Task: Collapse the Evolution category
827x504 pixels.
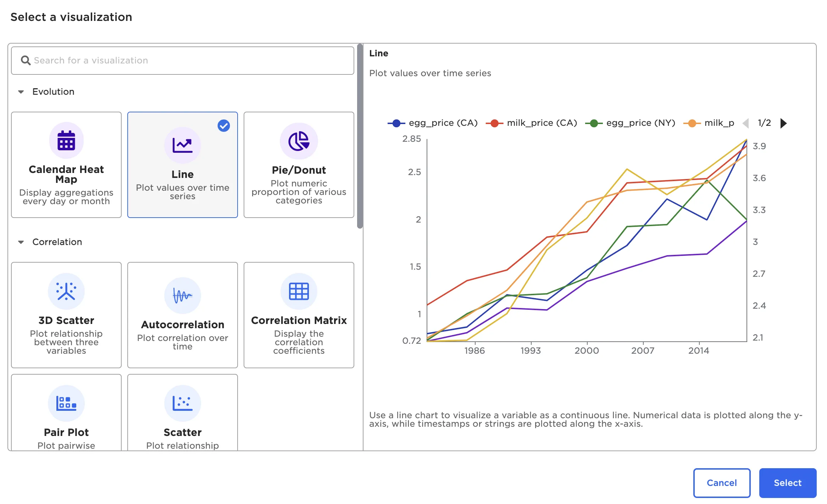Action: click(21, 92)
